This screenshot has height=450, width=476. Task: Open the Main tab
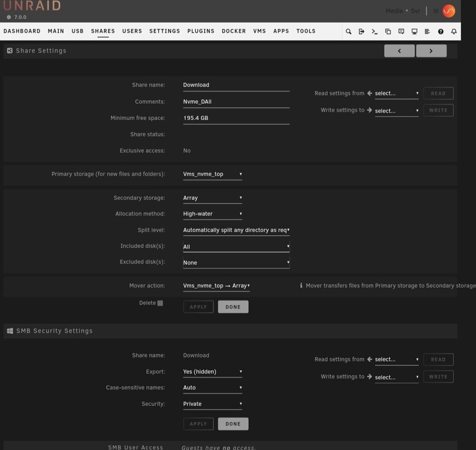point(56,31)
